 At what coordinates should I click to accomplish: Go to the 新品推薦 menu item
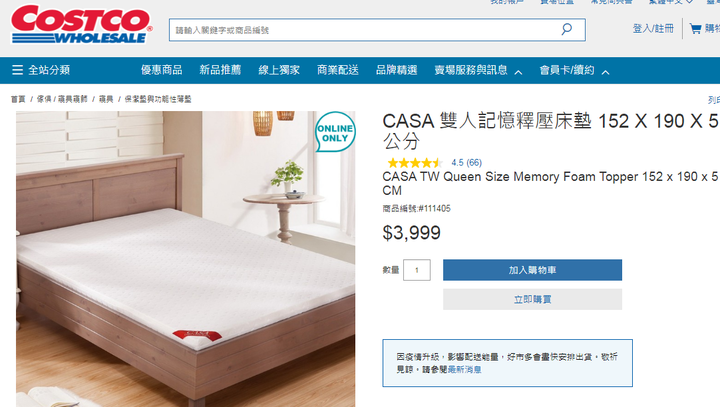pyautogui.click(x=220, y=70)
